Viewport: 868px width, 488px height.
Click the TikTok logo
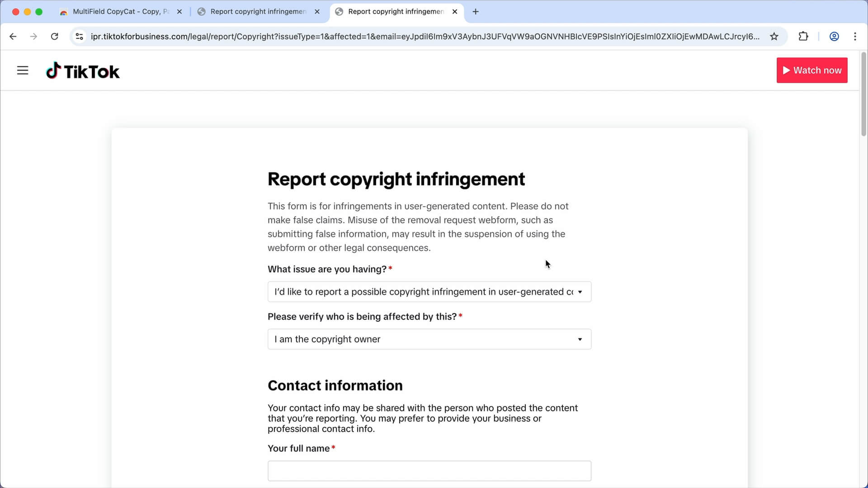coord(83,70)
